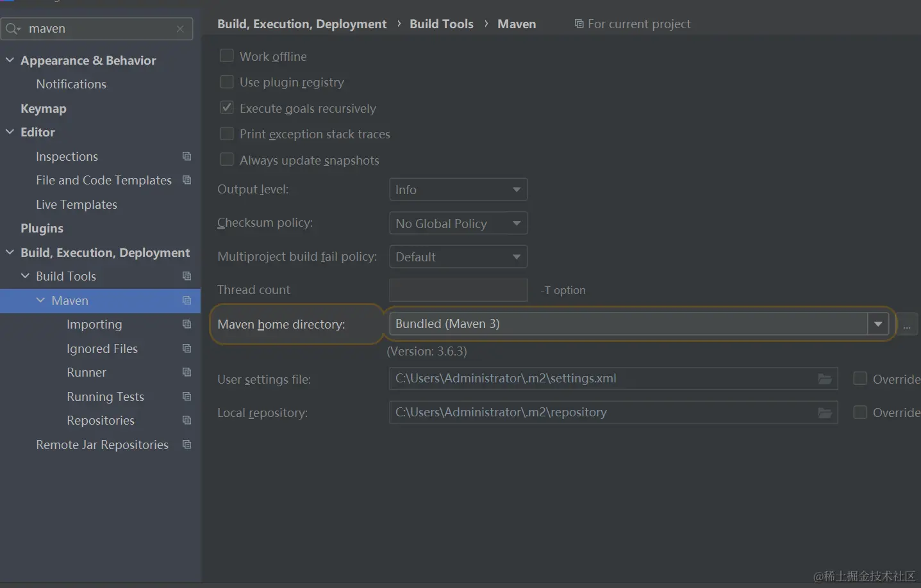The width and height of the screenshot is (921, 588).
Task: Click project-level icon next to Ignored Files
Action: pos(187,348)
